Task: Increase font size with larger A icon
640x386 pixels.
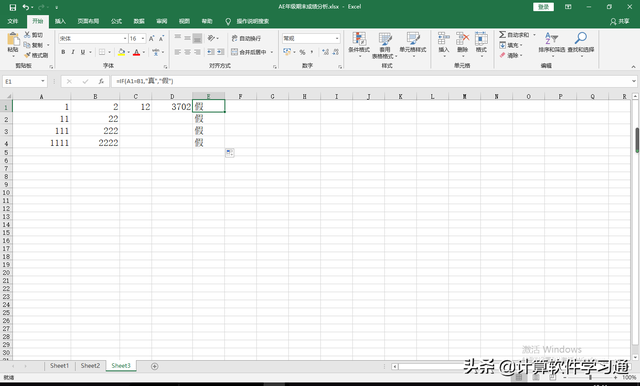Action: pos(151,38)
